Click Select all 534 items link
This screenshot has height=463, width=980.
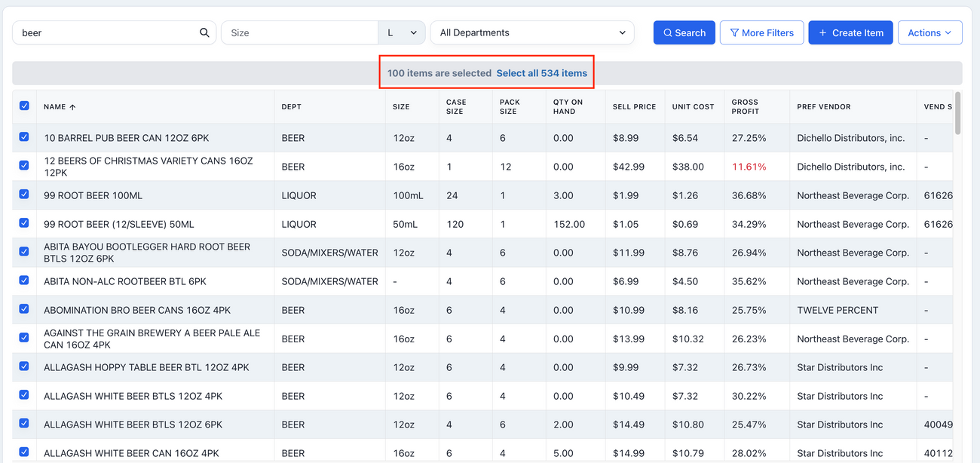pos(541,73)
